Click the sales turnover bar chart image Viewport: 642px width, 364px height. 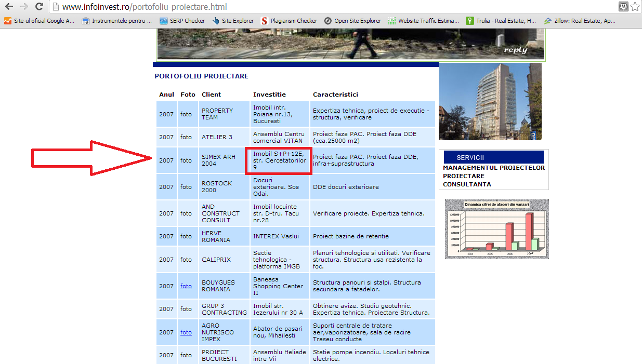click(496, 229)
